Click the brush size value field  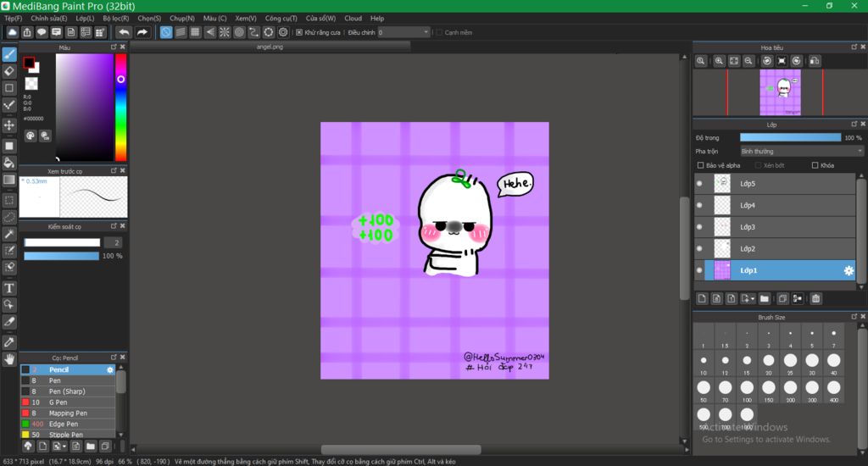[113, 242]
